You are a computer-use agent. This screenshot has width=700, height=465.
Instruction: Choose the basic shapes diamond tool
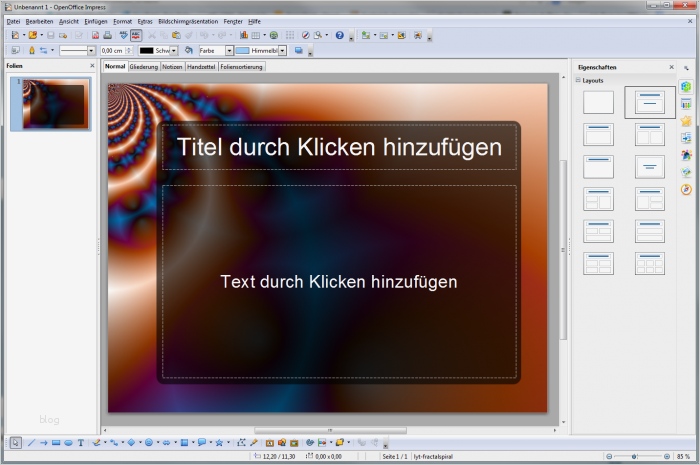[x=131, y=443]
